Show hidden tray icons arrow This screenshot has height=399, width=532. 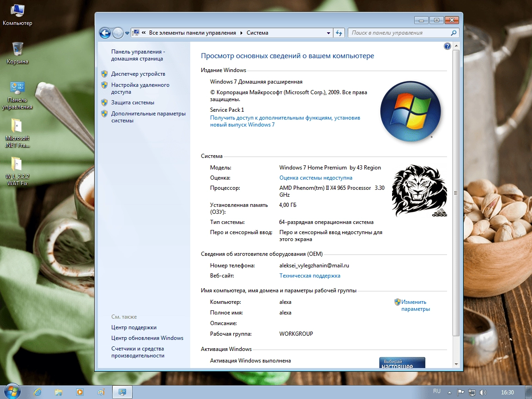tap(449, 393)
